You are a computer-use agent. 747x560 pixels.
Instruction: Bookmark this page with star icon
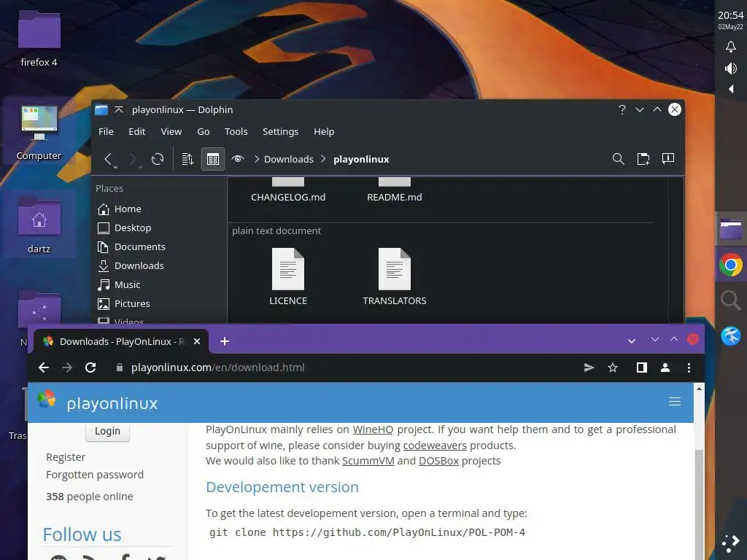[x=613, y=367]
